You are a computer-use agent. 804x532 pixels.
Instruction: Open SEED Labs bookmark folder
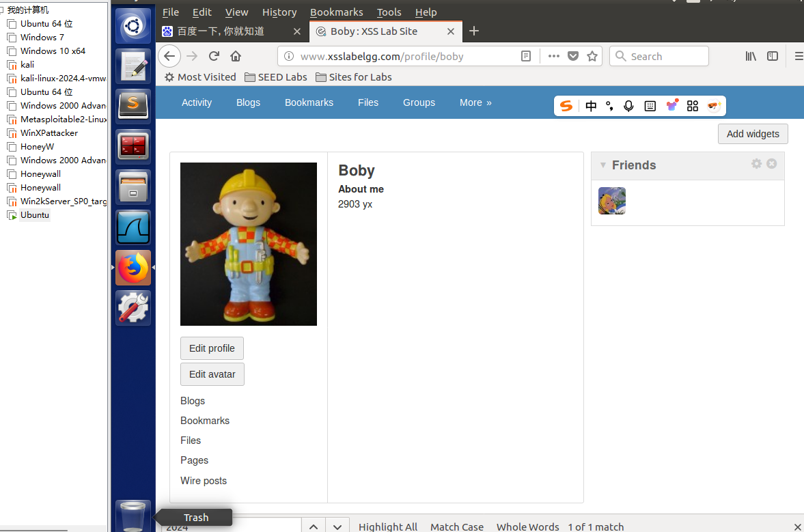coord(276,77)
